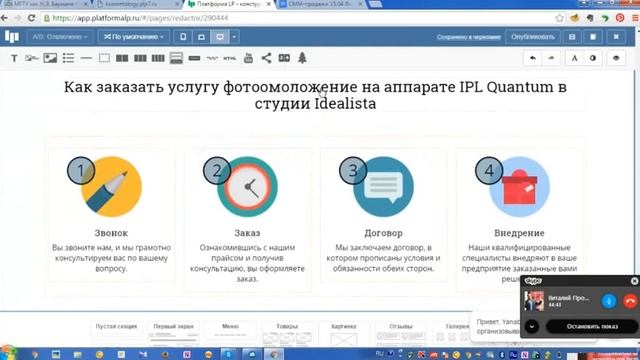Insert the wavy separator element
This screenshot has height=360, width=640.
pos(212,58)
